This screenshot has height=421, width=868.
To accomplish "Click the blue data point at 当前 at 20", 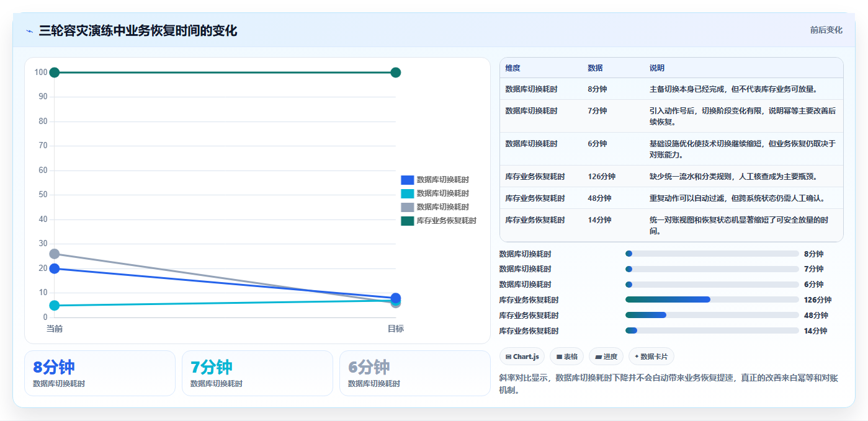I will click(55, 268).
